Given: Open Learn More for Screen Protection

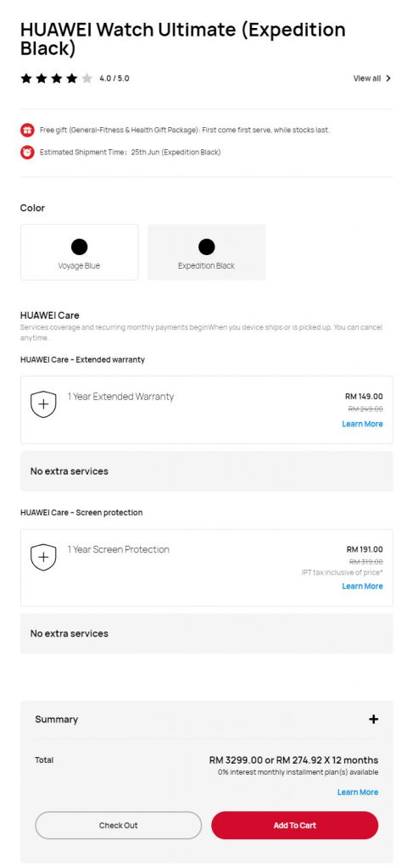Looking at the screenshot, I should 362,587.
